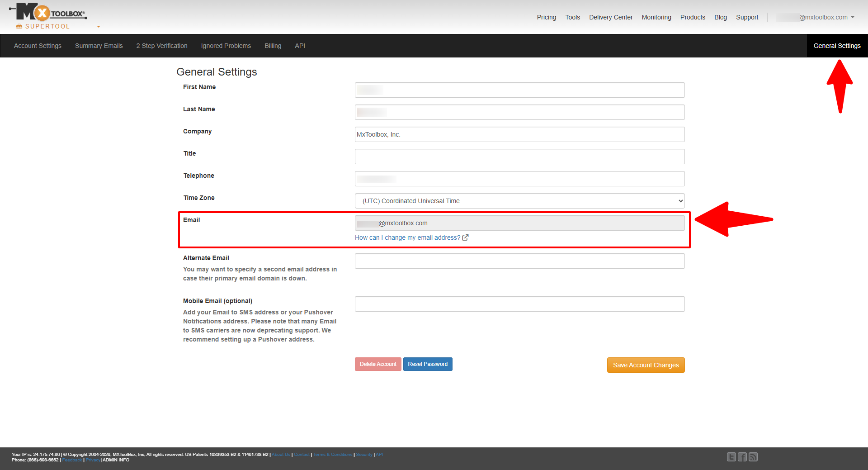
Task: Open Pricing in the top navigation
Action: click(547, 17)
